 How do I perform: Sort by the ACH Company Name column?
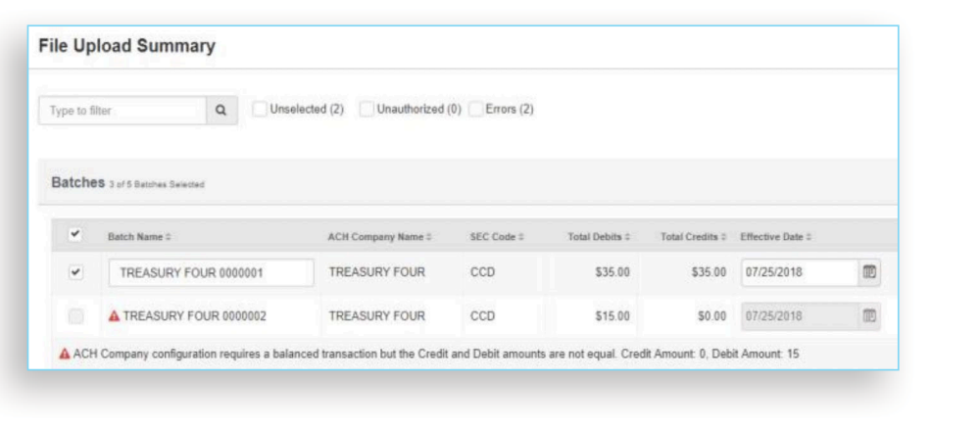click(x=379, y=237)
